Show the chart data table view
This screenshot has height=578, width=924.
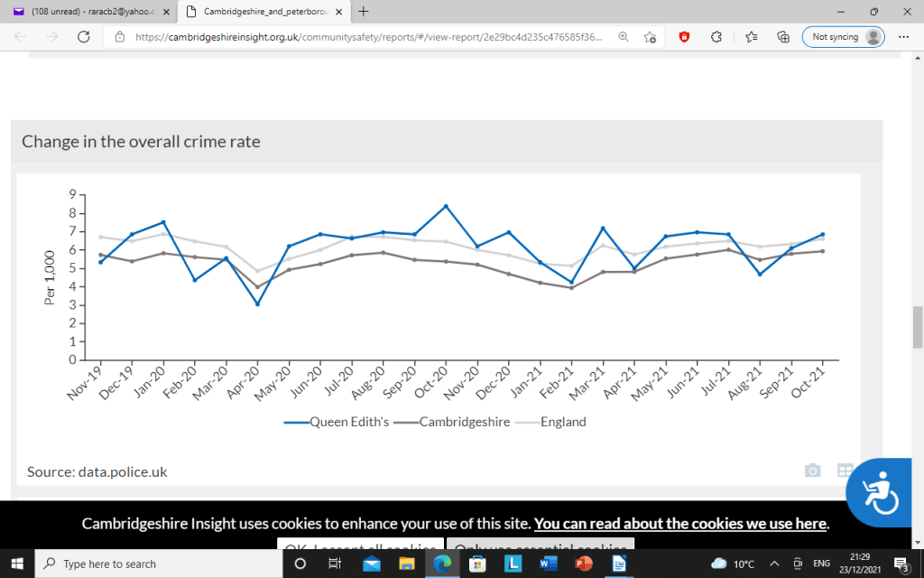pyautogui.click(x=845, y=471)
